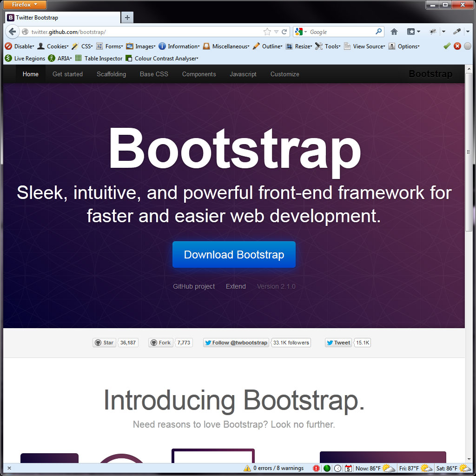Reload the page with the refresh icon

pyautogui.click(x=284, y=32)
